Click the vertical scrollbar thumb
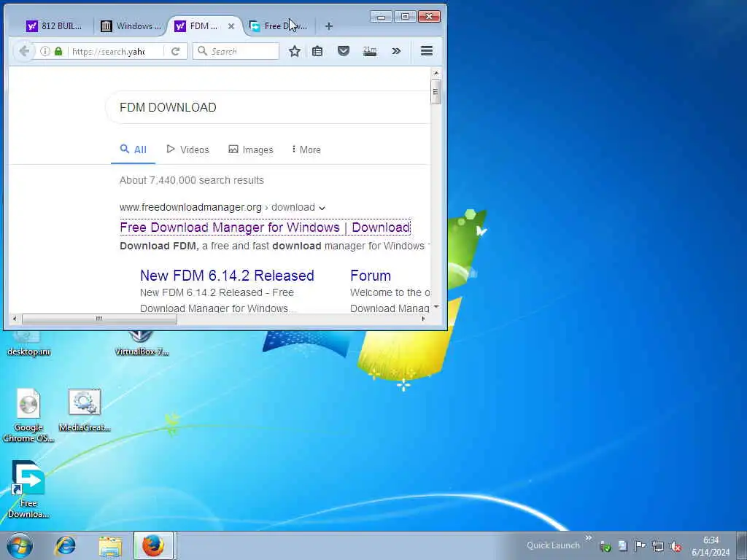The image size is (747, 560). click(x=436, y=92)
